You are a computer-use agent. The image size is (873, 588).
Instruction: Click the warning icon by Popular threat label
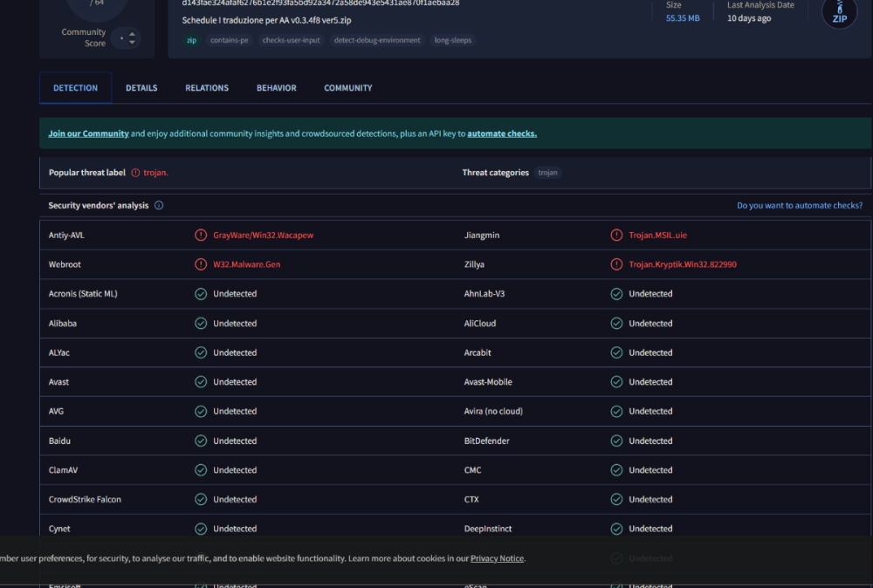click(135, 173)
